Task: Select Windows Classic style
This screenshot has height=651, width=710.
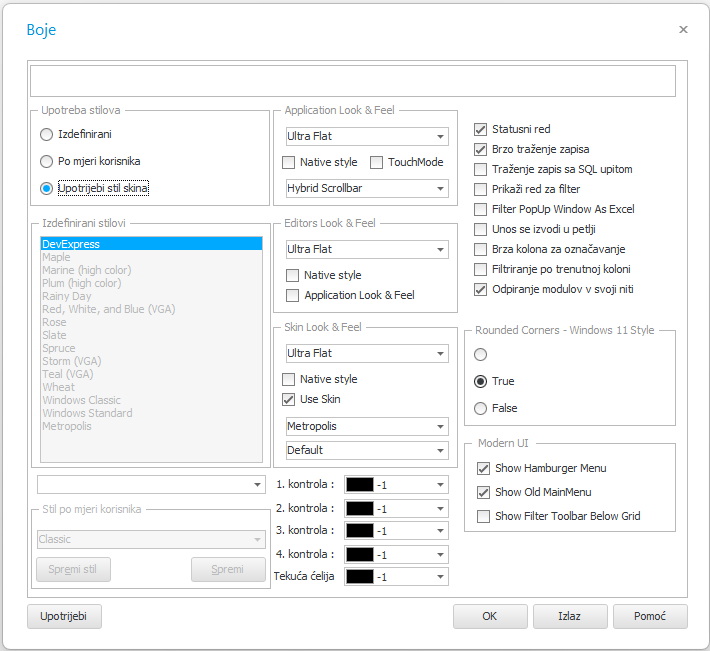Action: point(151,401)
